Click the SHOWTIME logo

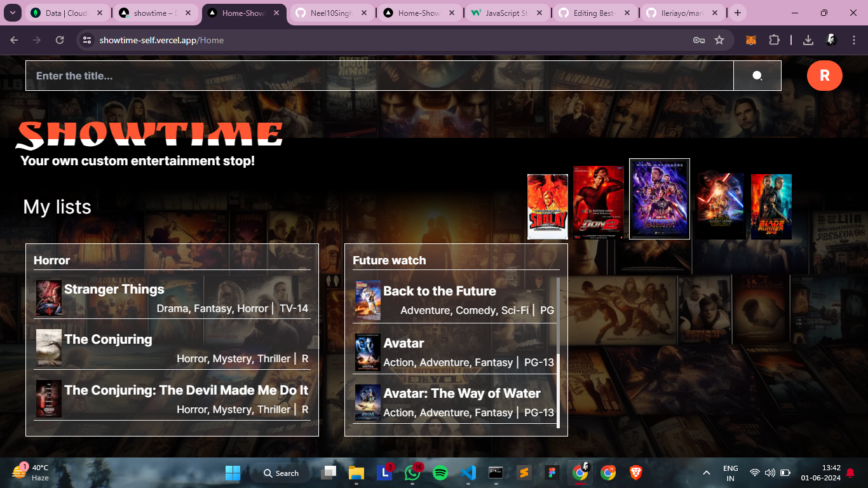(x=150, y=135)
